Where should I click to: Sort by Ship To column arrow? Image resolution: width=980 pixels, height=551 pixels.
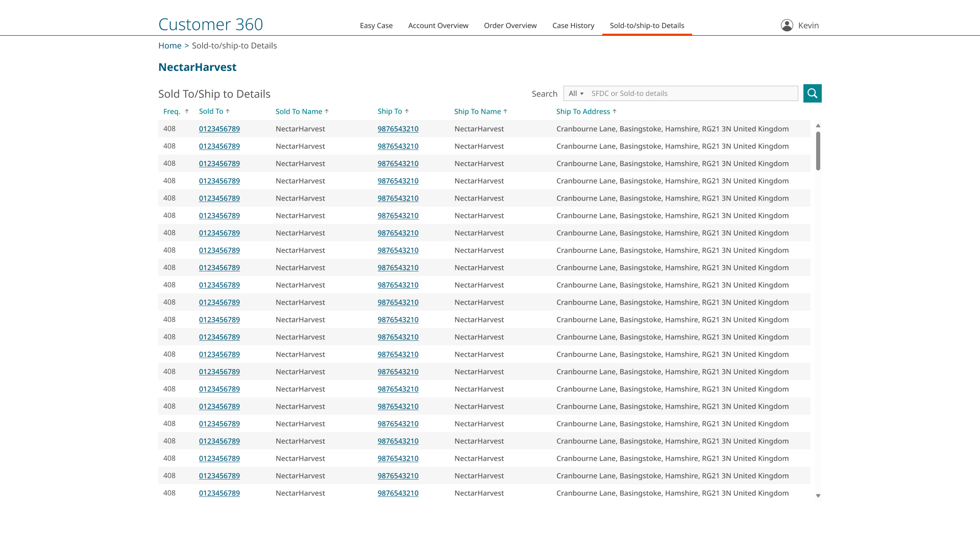pyautogui.click(x=407, y=111)
